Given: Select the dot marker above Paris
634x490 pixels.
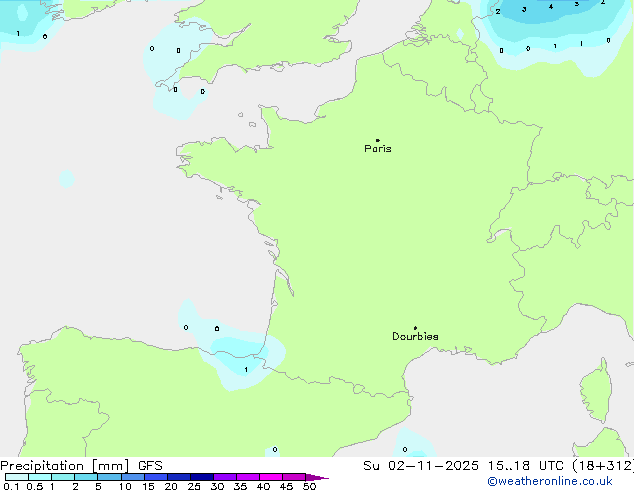Looking at the screenshot, I should coord(378,140).
